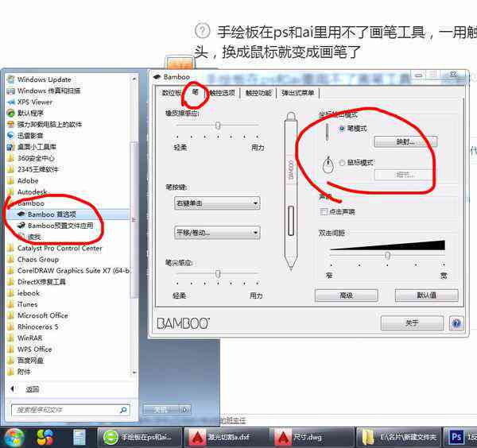The height and width of the screenshot is (448, 477).
Task: Expand the 附件 folder
Action: click(19, 372)
